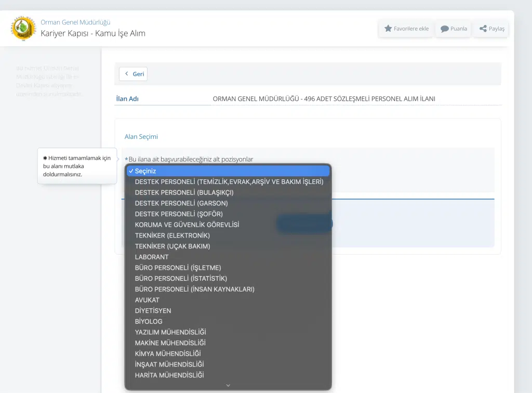Viewport: 532px width, 393px height.
Task: Select YAZILIM MÜHENDİSLİĞİ from the list
Action: pyautogui.click(x=170, y=332)
